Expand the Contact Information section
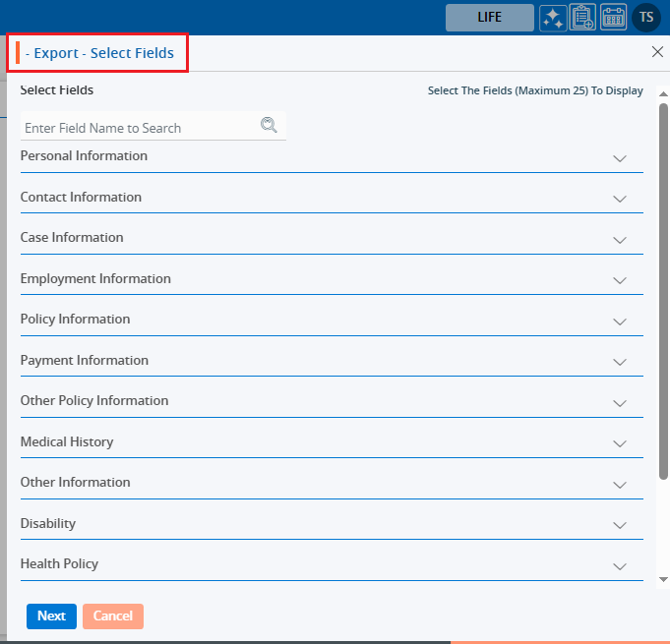The height and width of the screenshot is (644, 670). point(619,199)
